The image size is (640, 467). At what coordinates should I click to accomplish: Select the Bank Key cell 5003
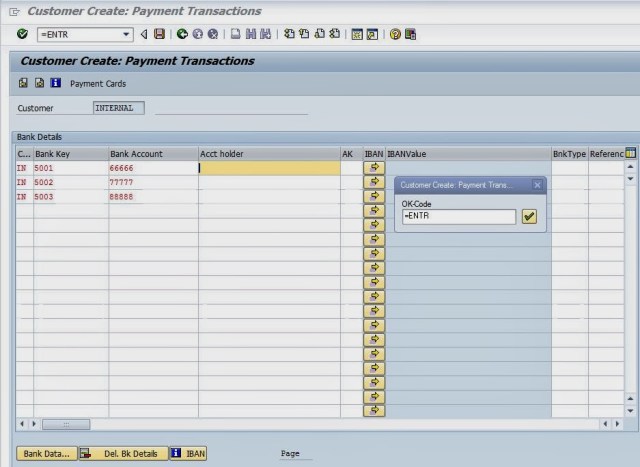coord(71,197)
